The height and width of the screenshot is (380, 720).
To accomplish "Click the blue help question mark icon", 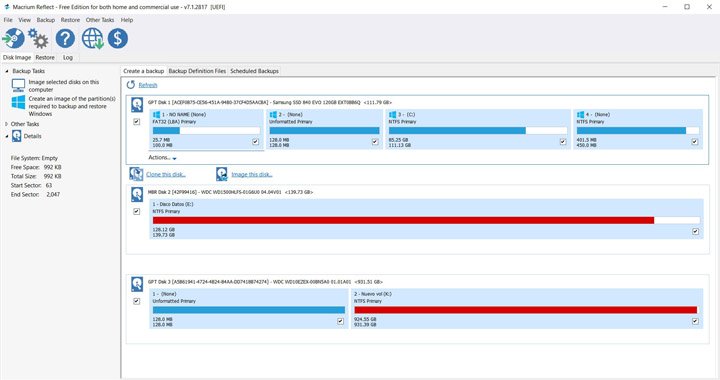I will pos(65,39).
